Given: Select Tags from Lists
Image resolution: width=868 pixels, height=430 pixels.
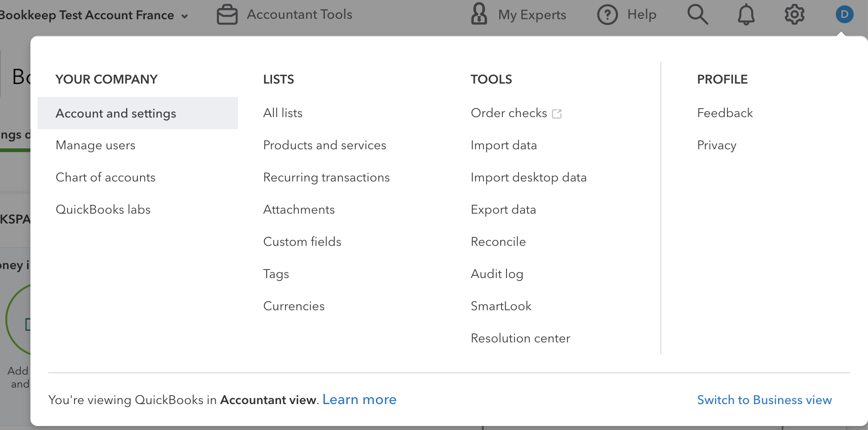Looking at the screenshot, I should click(x=276, y=274).
